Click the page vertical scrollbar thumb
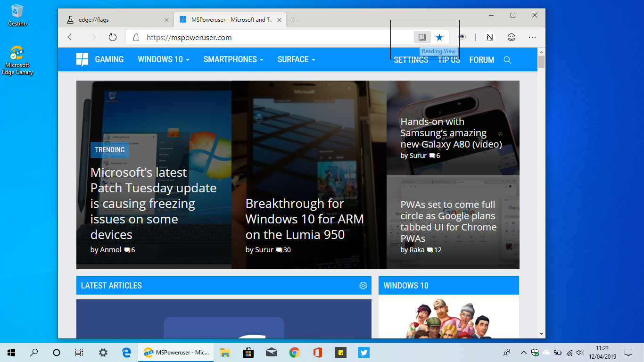644x362 pixels. [541, 62]
